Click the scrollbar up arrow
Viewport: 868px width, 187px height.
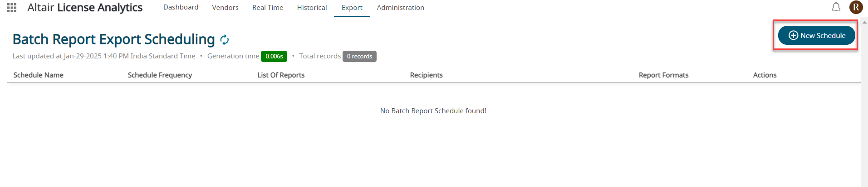click(x=864, y=22)
